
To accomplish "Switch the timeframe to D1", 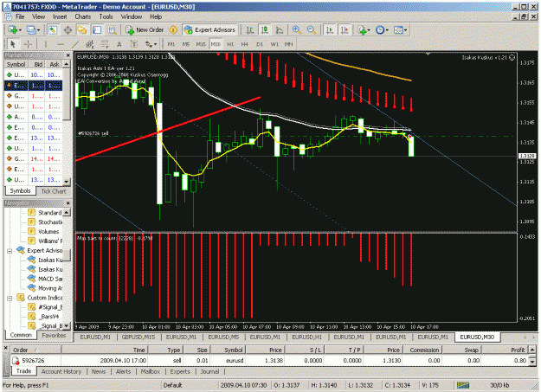I will [x=260, y=44].
